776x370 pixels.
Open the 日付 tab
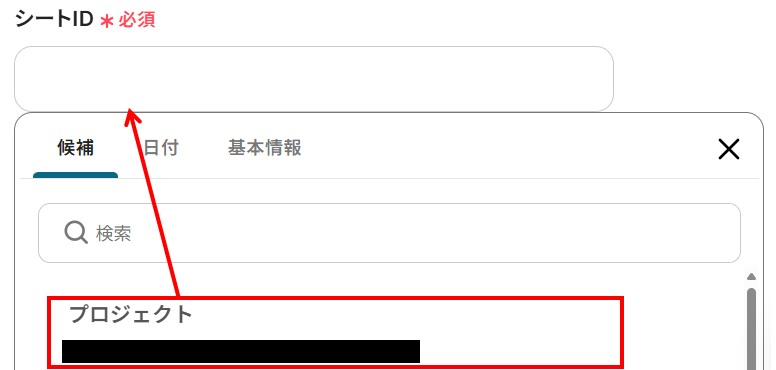[161, 147]
